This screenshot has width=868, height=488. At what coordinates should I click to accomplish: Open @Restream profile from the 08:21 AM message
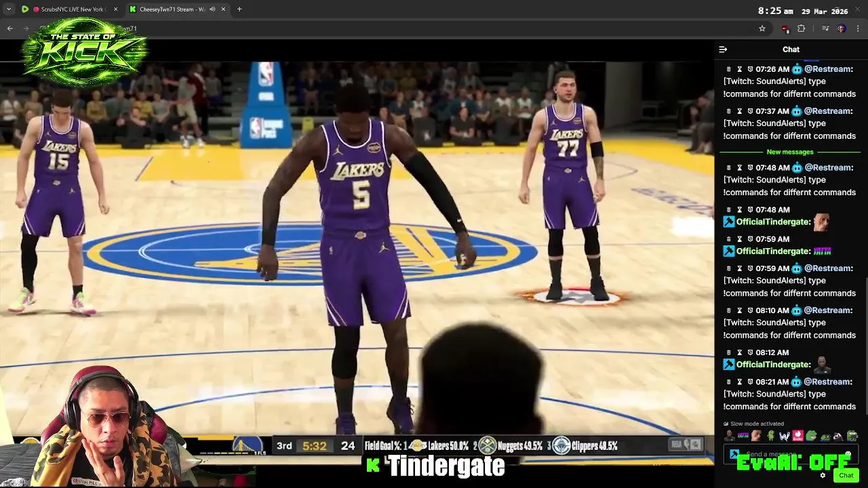coord(829,382)
